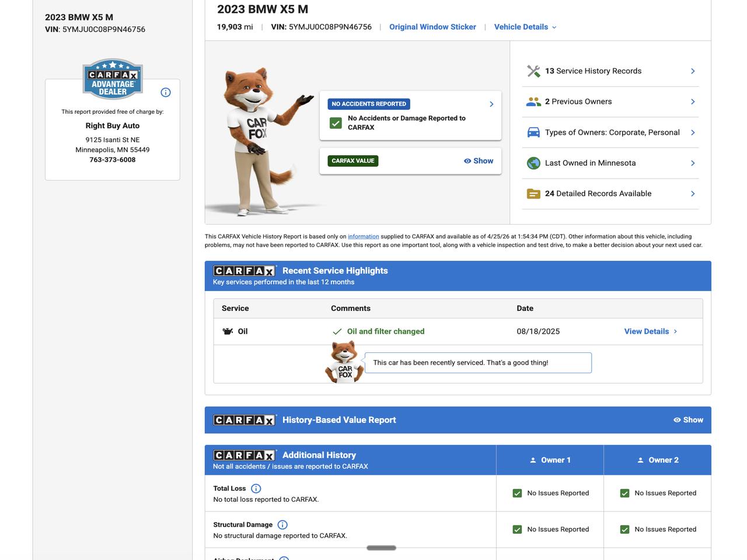
Task: Open the Total Loss info icon
Action: pos(256,489)
